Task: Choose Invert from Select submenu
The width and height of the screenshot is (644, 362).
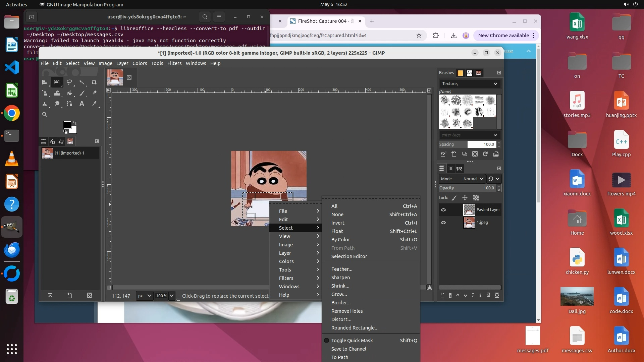Action: point(338,223)
